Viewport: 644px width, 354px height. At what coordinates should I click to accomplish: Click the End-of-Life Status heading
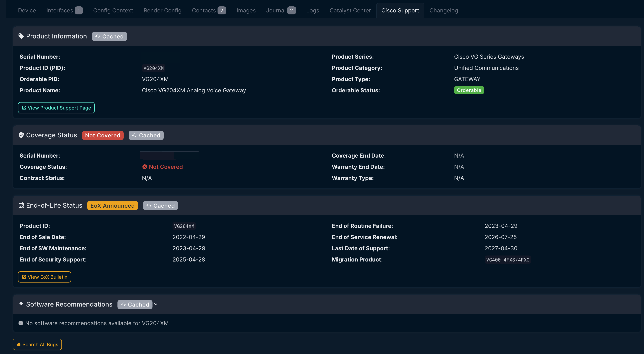pos(54,205)
